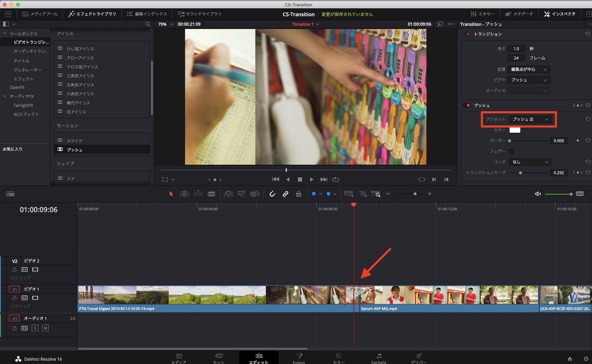The width and height of the screenshot is (592, 364).
Task: Select the arrow selection mode tool
Action: click(171, 194)
